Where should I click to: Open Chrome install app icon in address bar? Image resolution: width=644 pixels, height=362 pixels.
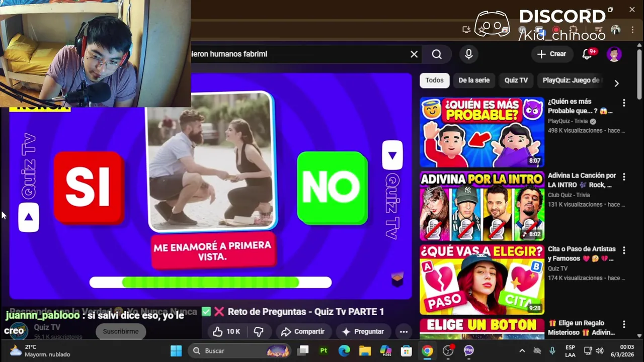pos(466,30)
